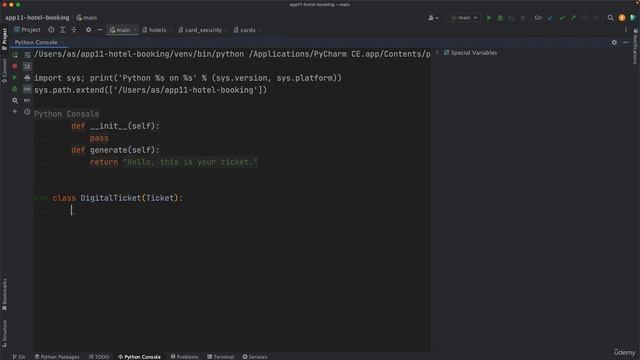Screen dimensions: 640x360
Task: Click the sys.path.extend line
Action: click(150, 90)
